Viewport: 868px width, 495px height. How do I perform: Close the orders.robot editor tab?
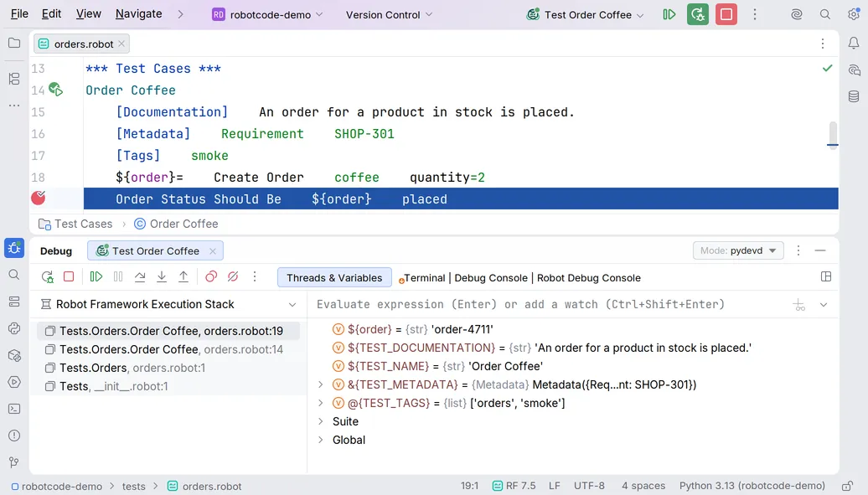[121, 44]
